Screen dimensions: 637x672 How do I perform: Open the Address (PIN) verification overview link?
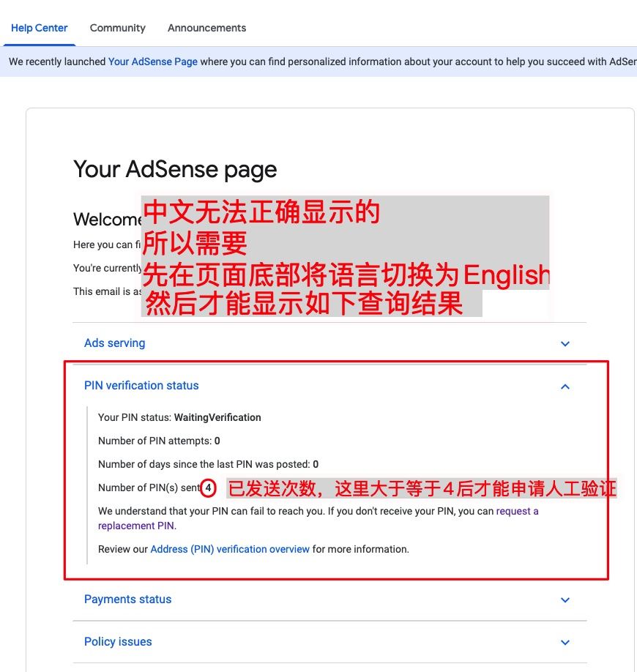pos(230,549)
